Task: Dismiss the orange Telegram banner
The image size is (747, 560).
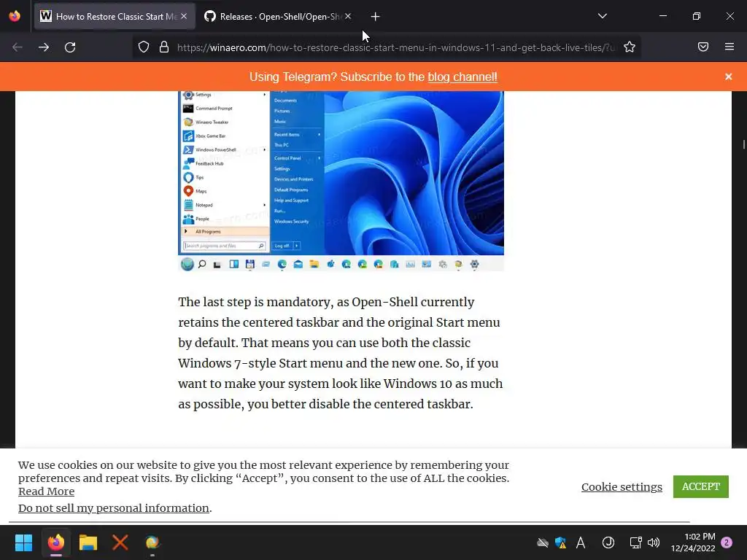Action: pos(728,77)
